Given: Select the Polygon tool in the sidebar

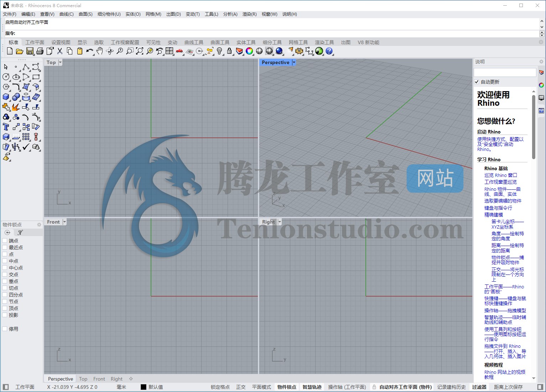Looking at the screenshot, I should pos(6,87).
